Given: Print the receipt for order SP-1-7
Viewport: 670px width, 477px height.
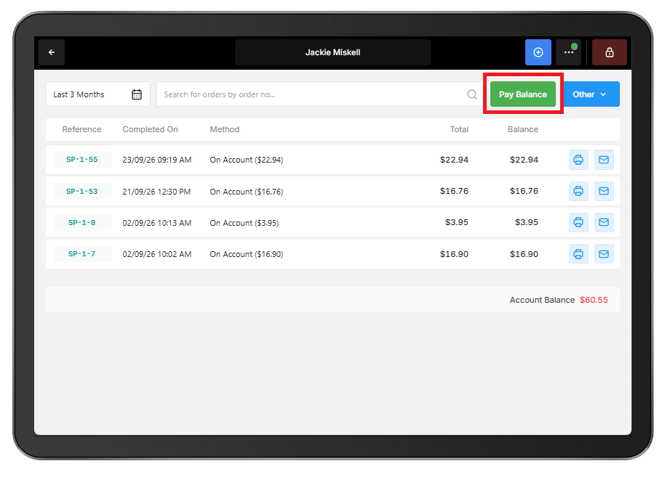Looking at the screenshot, I should pyautogui.click(x=579, y=254).
